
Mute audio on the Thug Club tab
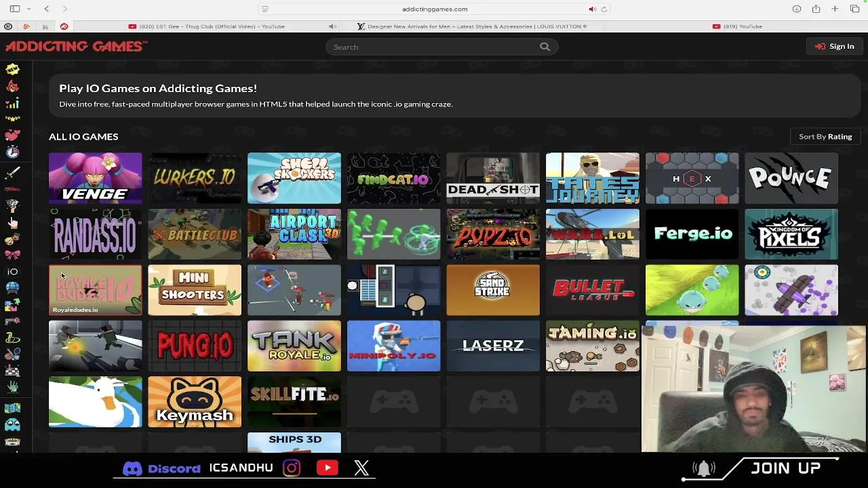coord(332,26)
